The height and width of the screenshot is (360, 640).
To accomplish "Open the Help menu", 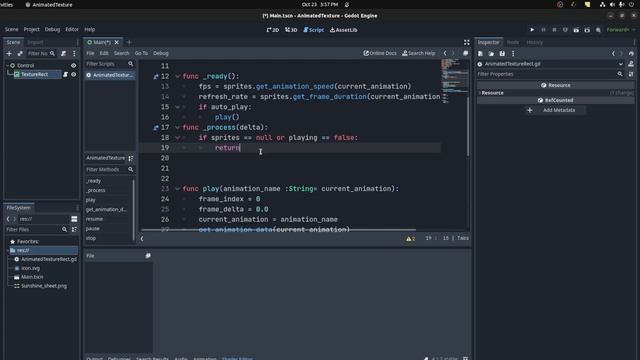I will tap(89, 29).
